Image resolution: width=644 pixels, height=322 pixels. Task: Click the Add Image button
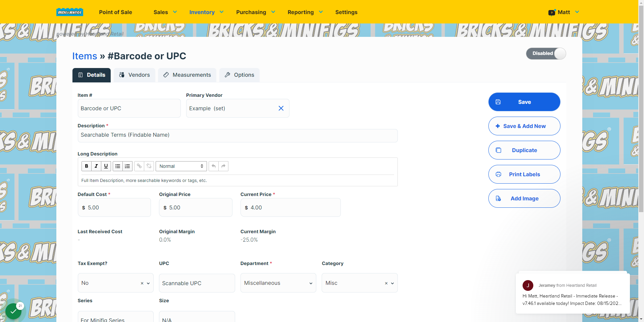click(x=524, y=198)
